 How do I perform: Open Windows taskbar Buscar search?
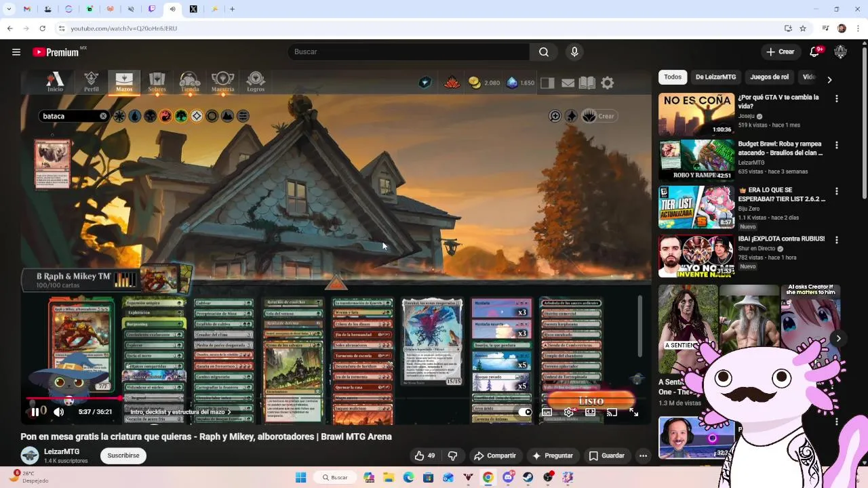335,477
